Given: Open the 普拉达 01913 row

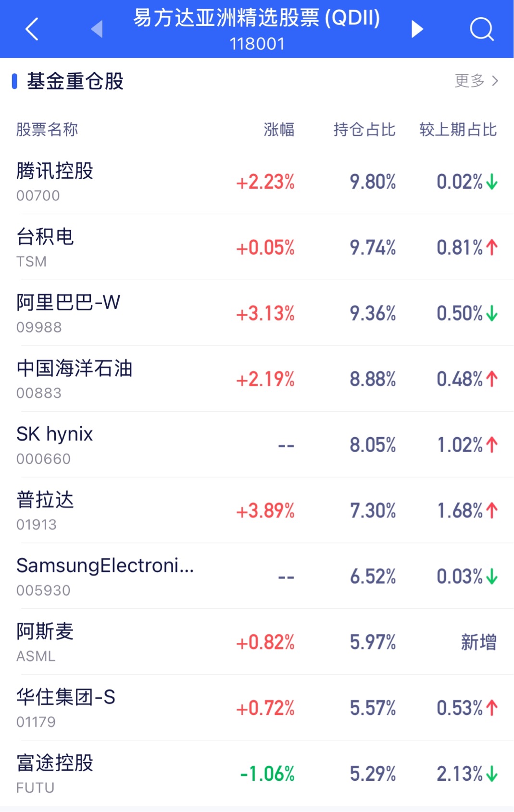Looking at the screenshot, I should tap(257, 511).
